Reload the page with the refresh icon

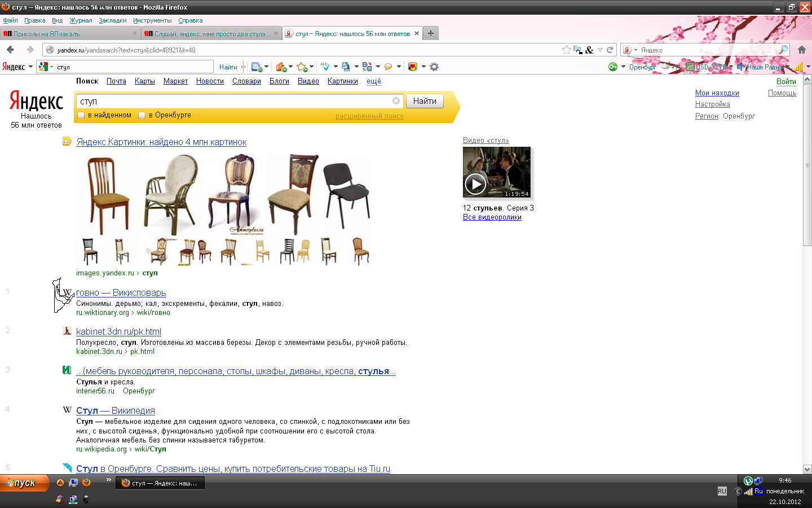(610, 50)
